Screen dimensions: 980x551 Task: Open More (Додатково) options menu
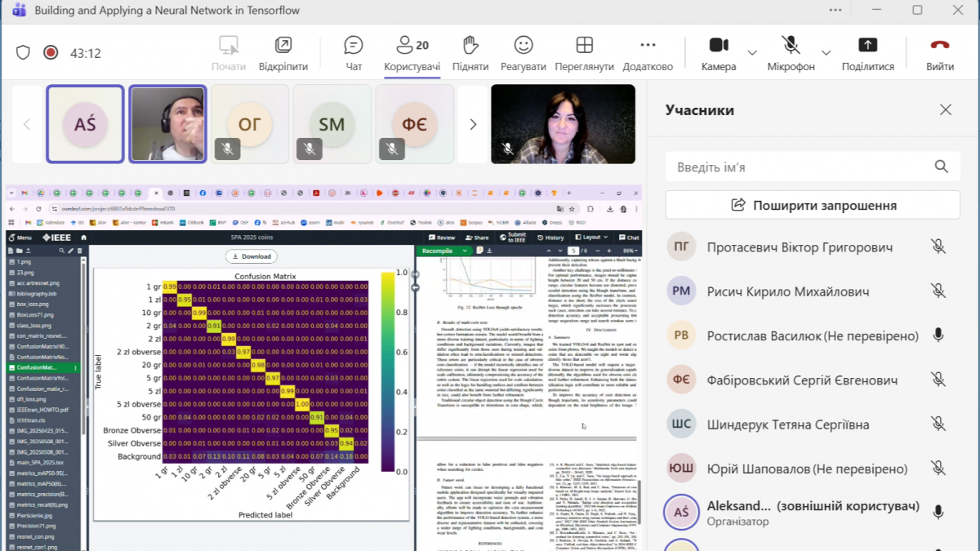(648, 52)
